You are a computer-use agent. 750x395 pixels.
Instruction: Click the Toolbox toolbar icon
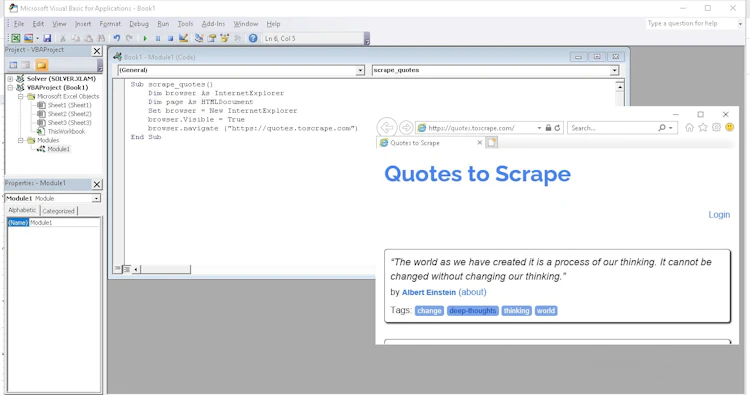237,38
